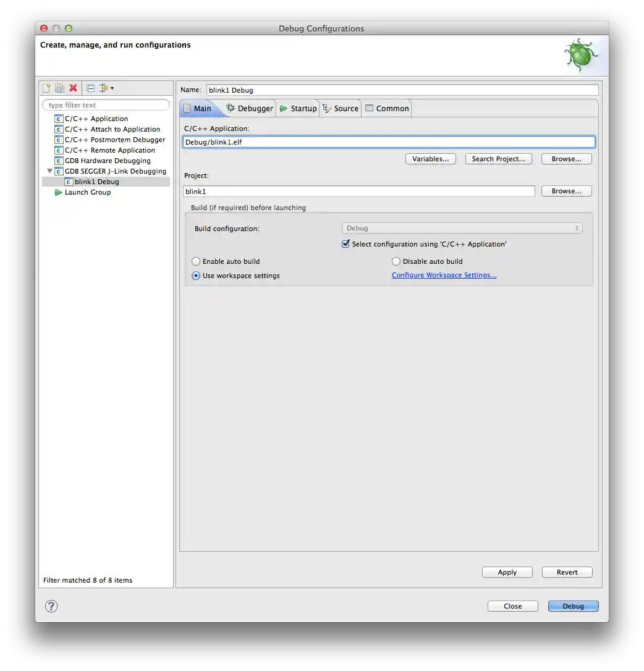The height and width of the screenshot is (671, 644).
Task: Click the Project field containing blink1
Action: (x=359, y=192)
